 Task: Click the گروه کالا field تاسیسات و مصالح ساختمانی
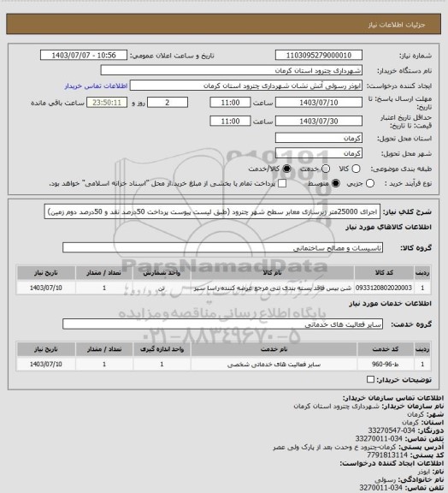tap(222, 247)
